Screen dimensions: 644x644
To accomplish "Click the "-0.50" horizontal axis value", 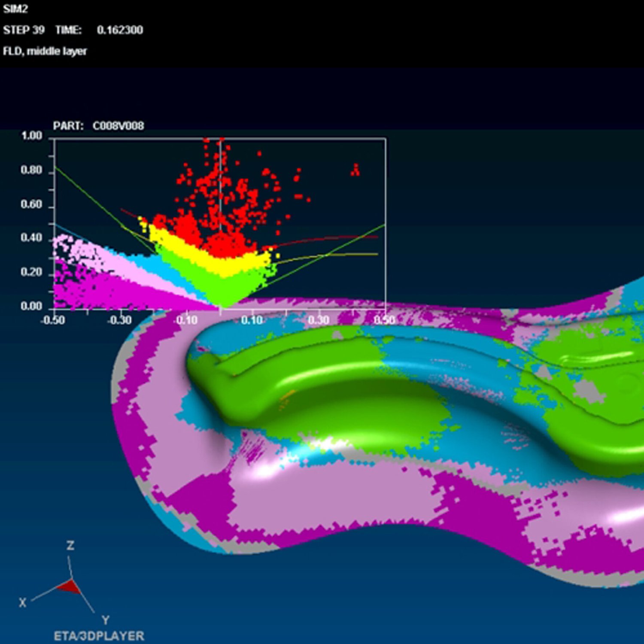I will tap(53, 320).
